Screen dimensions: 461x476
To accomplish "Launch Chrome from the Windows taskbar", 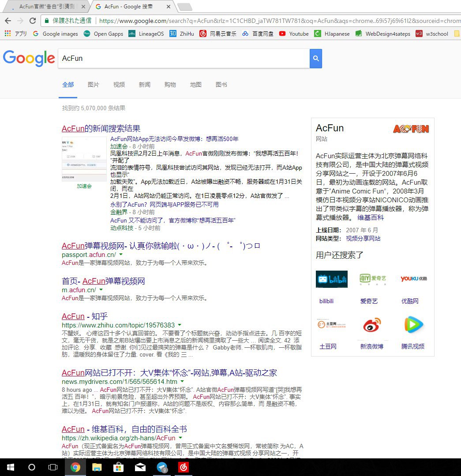I will pyautogui.click(x=75, y=467).
